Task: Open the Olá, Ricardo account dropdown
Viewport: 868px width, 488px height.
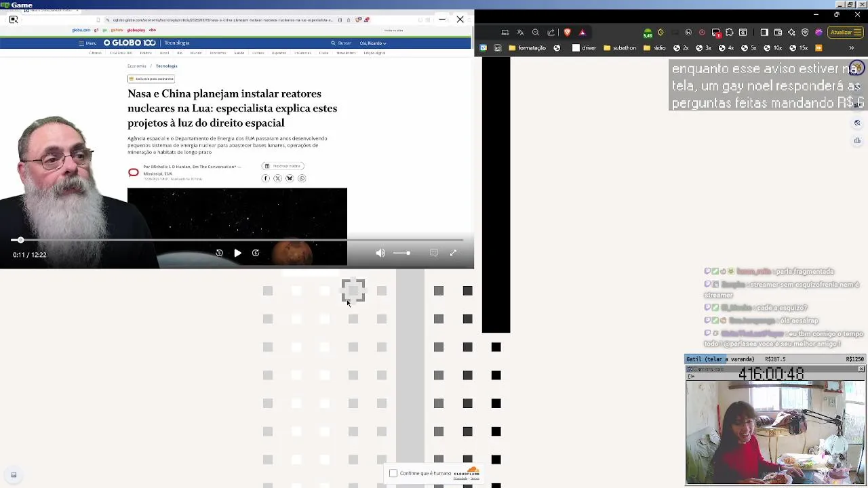Action: click(x=373, y=43)
